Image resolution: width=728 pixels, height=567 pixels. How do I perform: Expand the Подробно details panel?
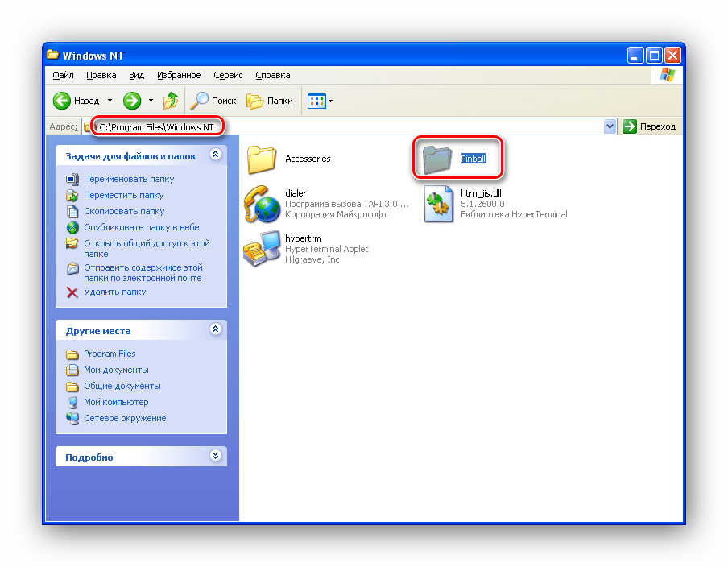point(215,456)
